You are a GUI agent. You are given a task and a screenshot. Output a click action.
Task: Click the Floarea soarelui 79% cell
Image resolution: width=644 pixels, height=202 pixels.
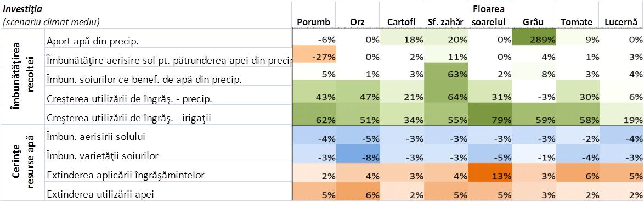point(490,113)
